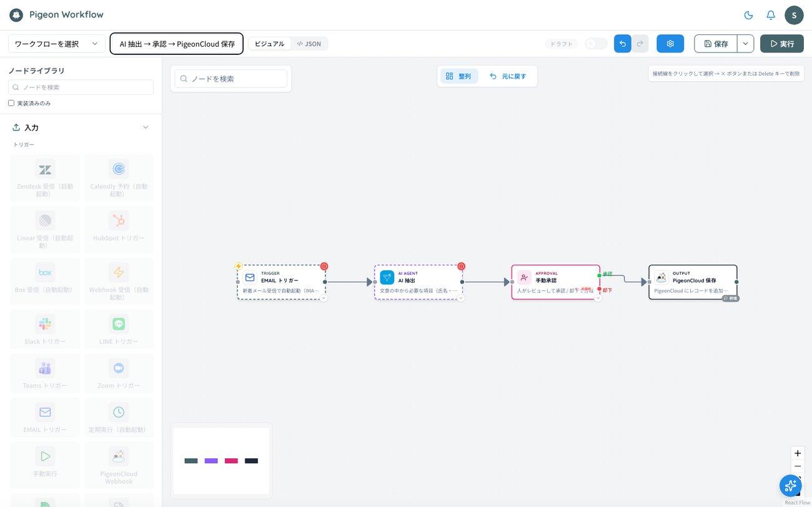Add the Slack トリガー node

45,331
